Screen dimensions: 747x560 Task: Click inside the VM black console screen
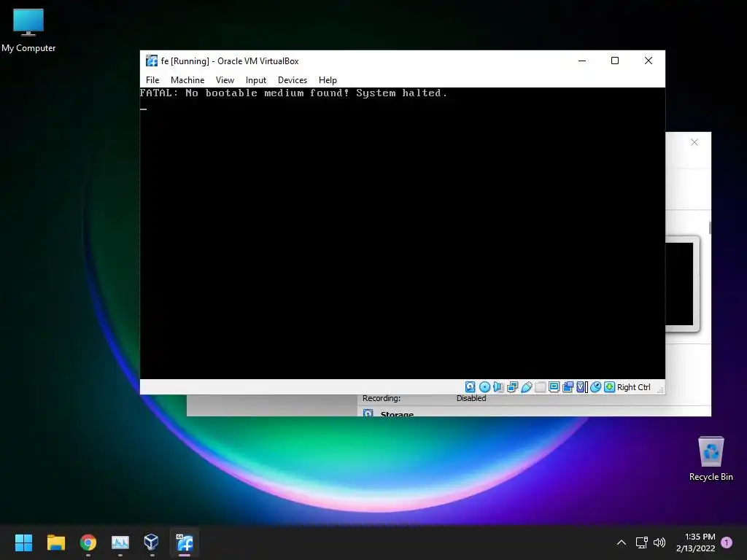402,233
